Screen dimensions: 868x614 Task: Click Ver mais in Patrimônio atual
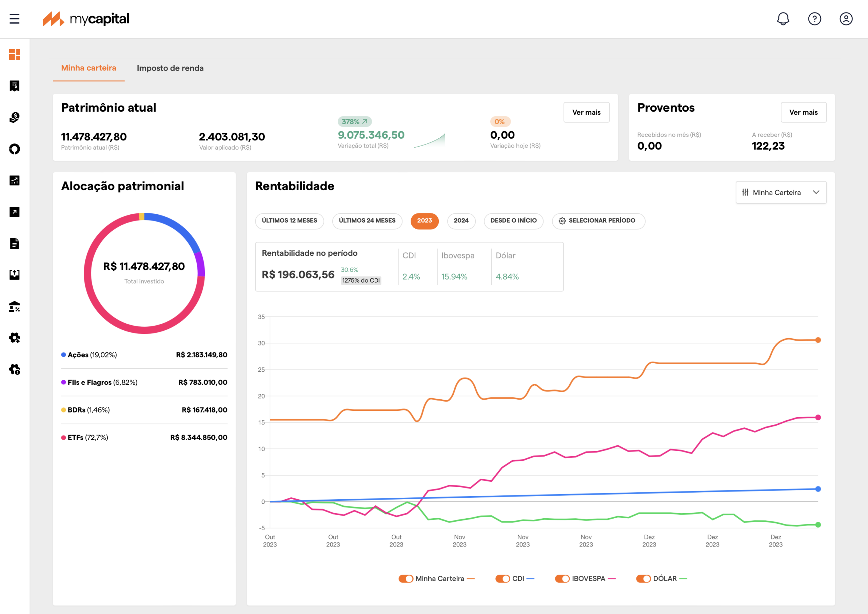point(586,112)
